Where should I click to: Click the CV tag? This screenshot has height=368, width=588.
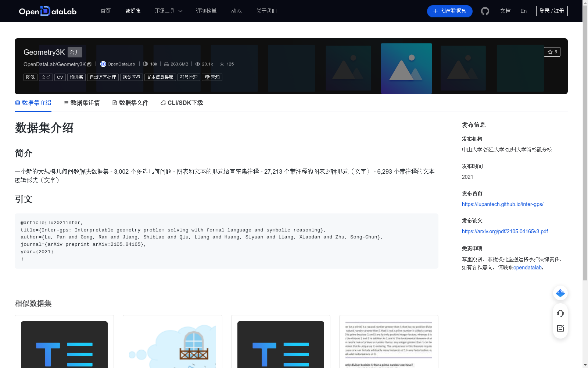(x=60, y=77)
